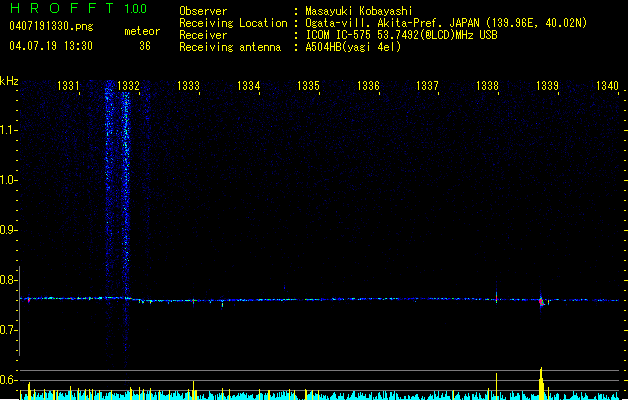Click the Receiver label
Viewport: 629px width, 400px height.
tap(203, 35)
